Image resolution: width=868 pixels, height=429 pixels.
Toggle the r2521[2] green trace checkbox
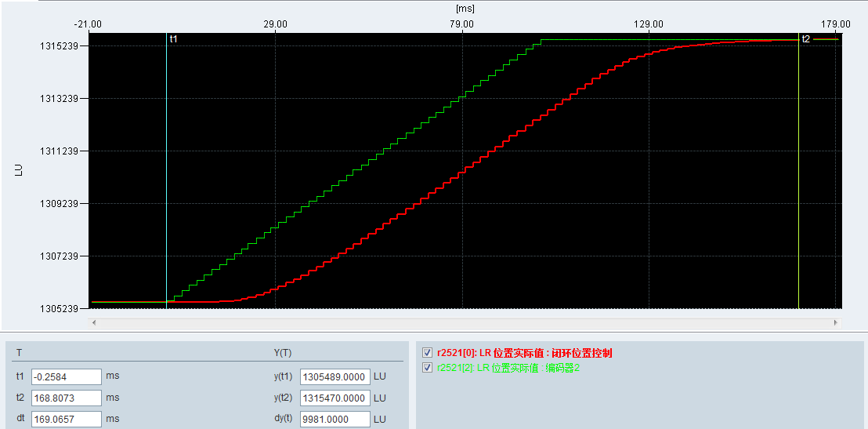[427, 367]
